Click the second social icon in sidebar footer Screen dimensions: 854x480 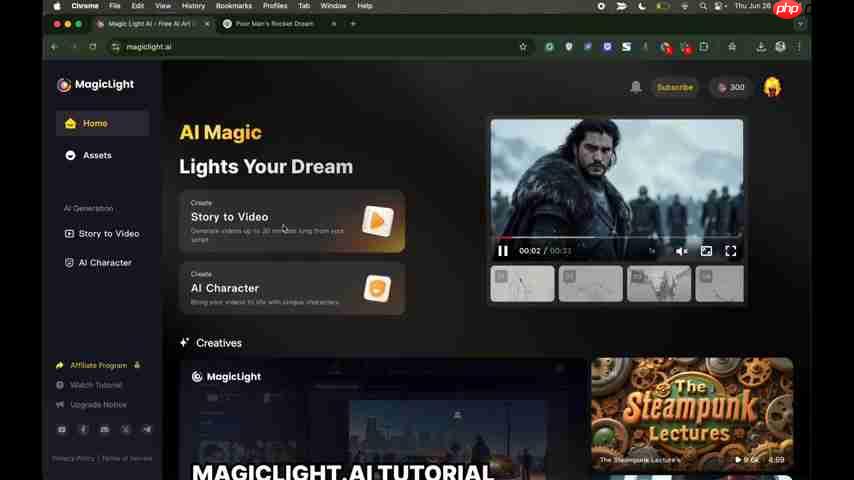pos(83,429)
